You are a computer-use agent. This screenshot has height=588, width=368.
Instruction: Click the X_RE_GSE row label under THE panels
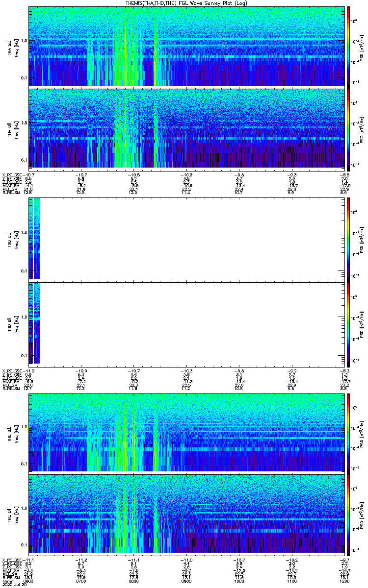click(12, 560)
